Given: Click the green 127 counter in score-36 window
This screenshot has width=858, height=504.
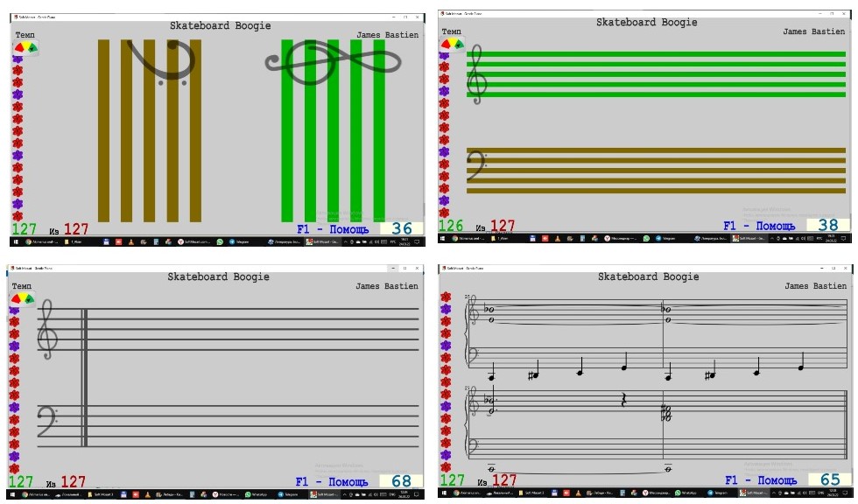Looking at the screenshot, I should point(25,229).
